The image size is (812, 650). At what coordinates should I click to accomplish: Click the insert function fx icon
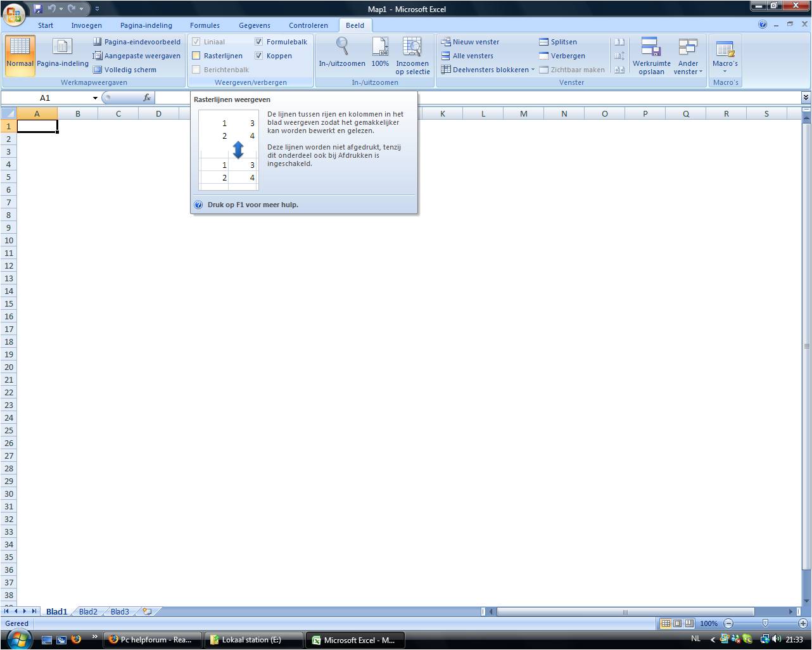coord(147,98)
